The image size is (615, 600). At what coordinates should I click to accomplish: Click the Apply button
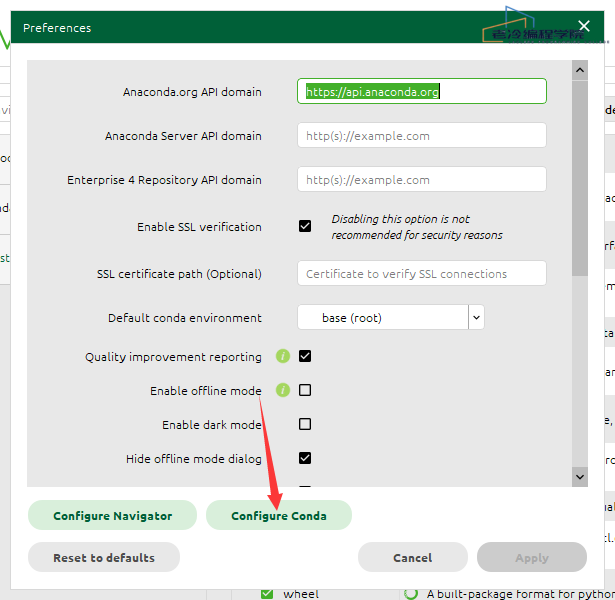pos(532,557)
